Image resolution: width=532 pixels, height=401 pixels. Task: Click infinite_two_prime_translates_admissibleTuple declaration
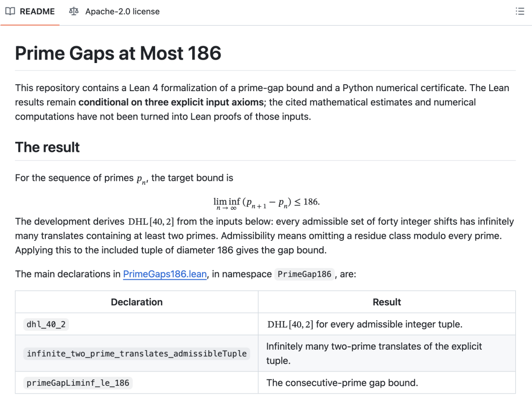coord(137,354)
